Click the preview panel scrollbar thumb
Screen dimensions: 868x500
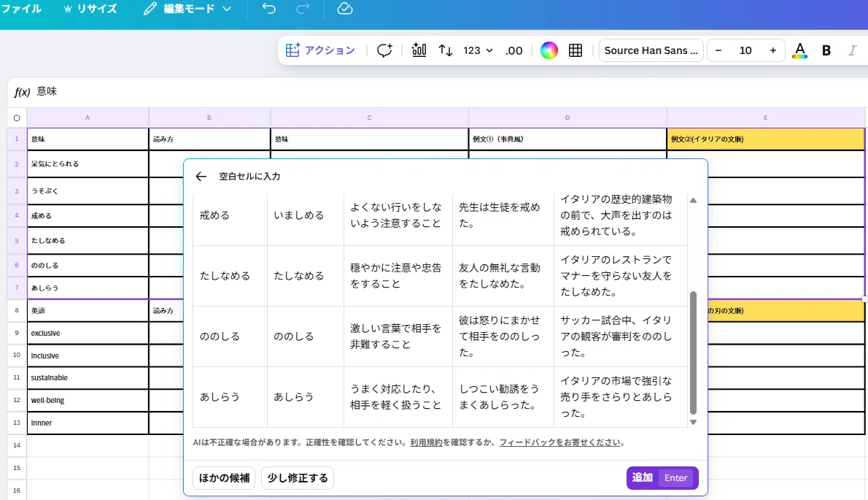tap(693, 353)
